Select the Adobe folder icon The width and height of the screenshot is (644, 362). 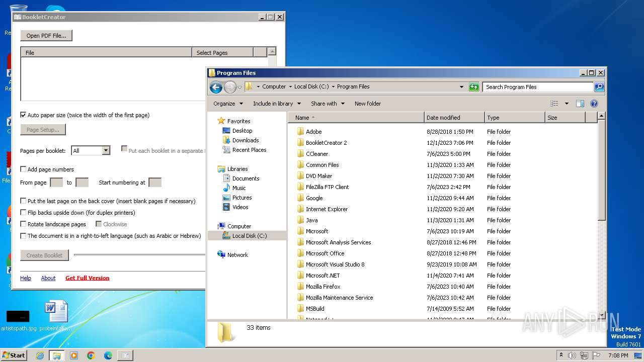pyautogui.click(x=300, y=132)
